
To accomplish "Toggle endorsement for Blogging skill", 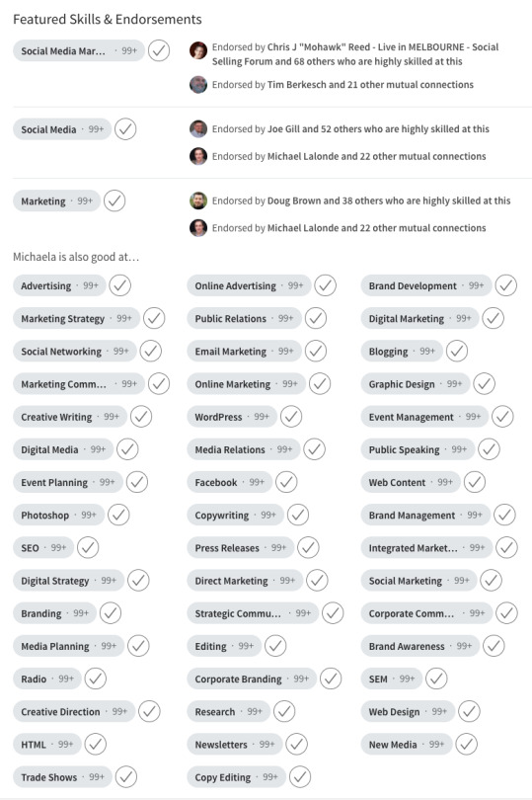I will [x=457, y=351].
